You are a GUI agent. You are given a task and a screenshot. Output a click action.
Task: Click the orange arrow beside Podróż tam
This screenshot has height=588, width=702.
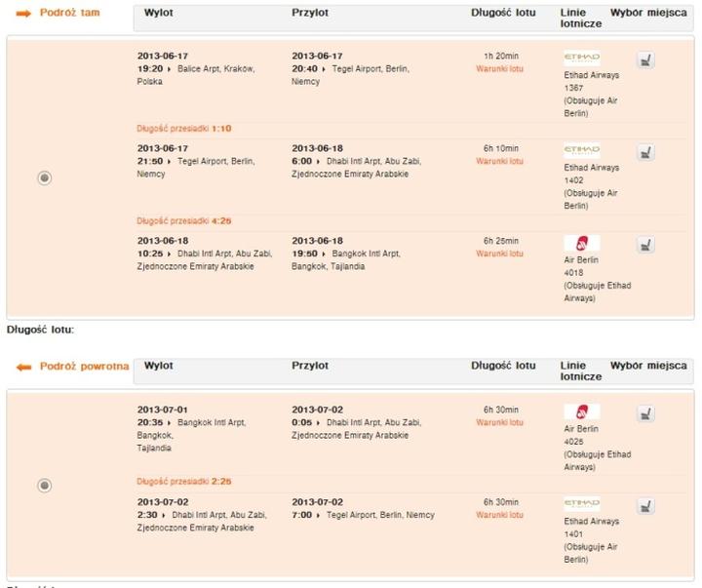click(24, 14)
